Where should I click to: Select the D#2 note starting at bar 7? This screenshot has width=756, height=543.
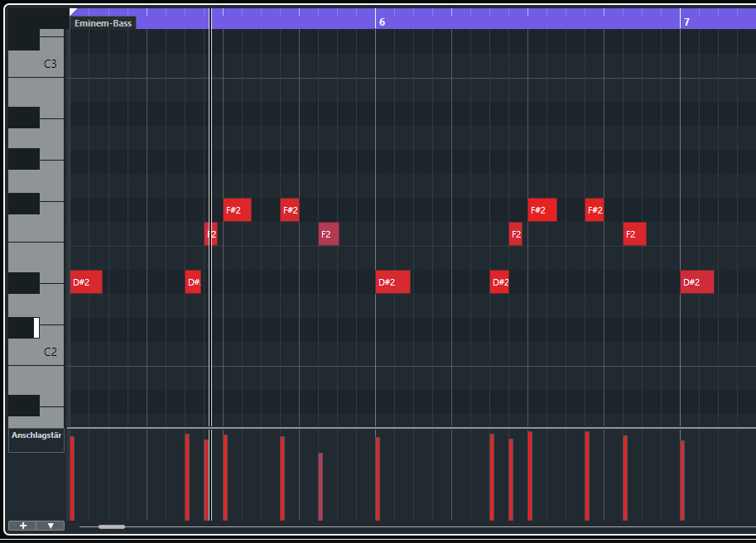696,282
